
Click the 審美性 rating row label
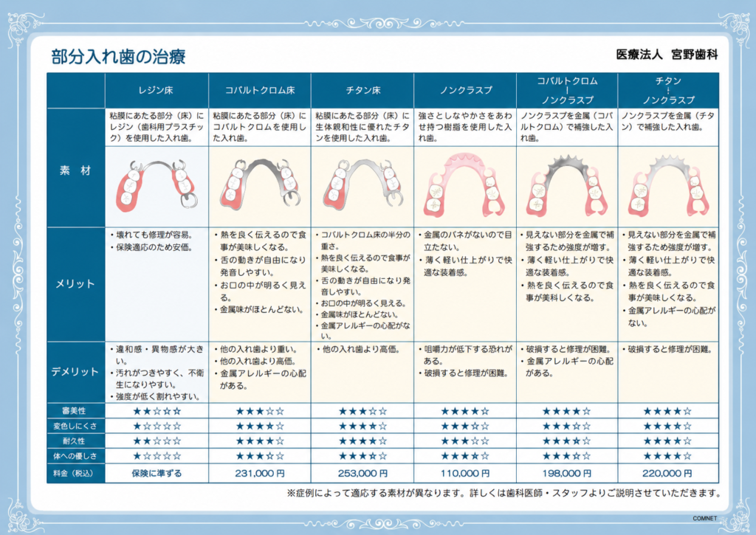tap(76, 410)
